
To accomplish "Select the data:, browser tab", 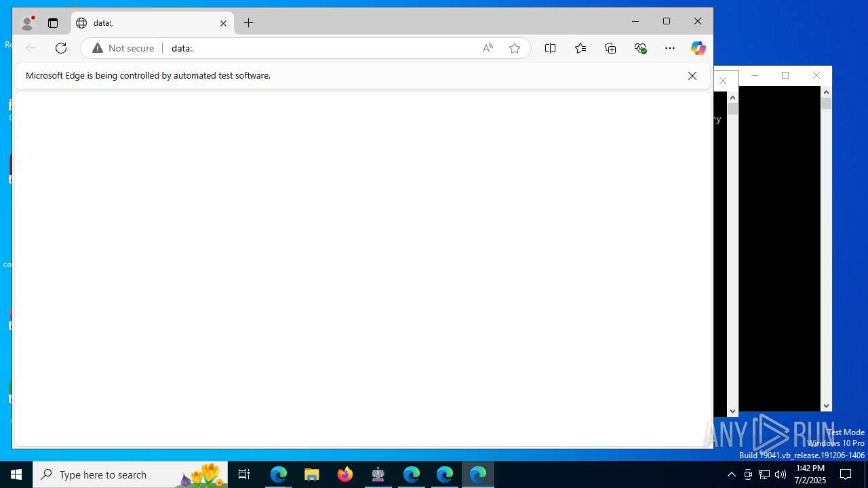I will pyautogui.click(x=153, y=23).
